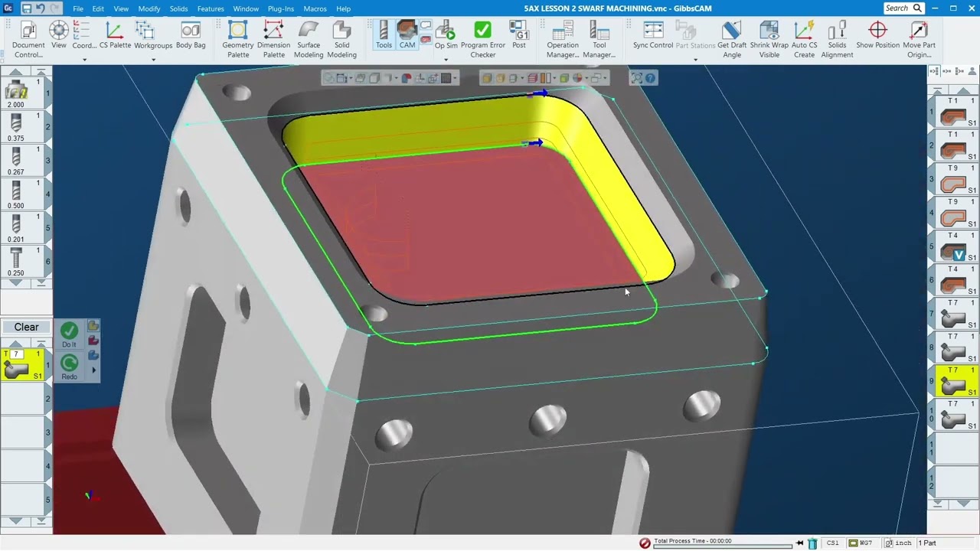Open the View palette
Image resolution: width=980 pixels, height=551 pixels.
click(x=59, y=35)
